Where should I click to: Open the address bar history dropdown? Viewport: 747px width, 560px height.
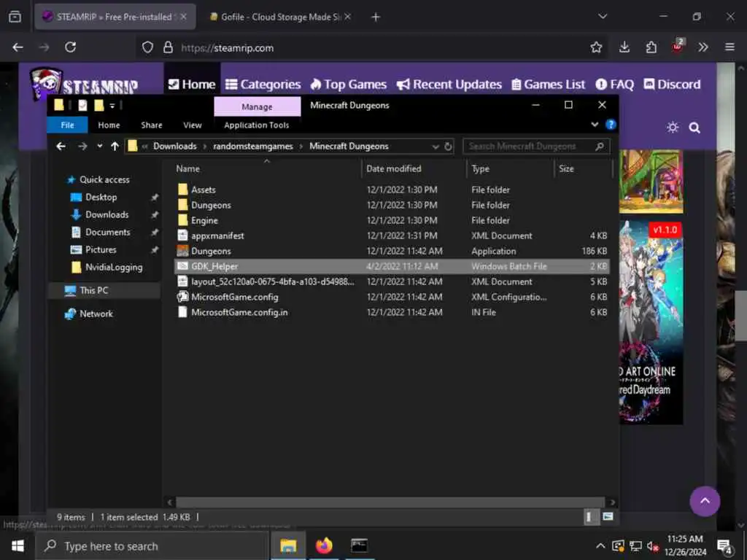pyautogui.click(x=435, y=147)
